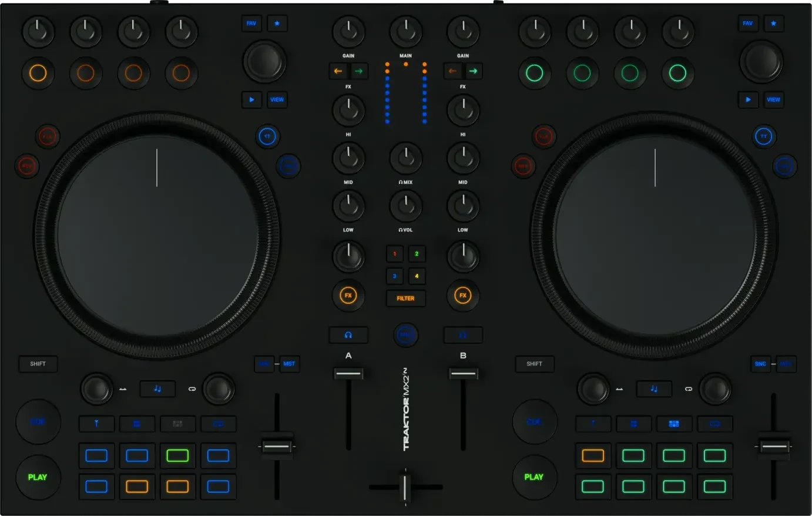This screenshot has width=812, height=516.
Task: Click the music-notes key lock button on deck A
Action: (157, 389)
